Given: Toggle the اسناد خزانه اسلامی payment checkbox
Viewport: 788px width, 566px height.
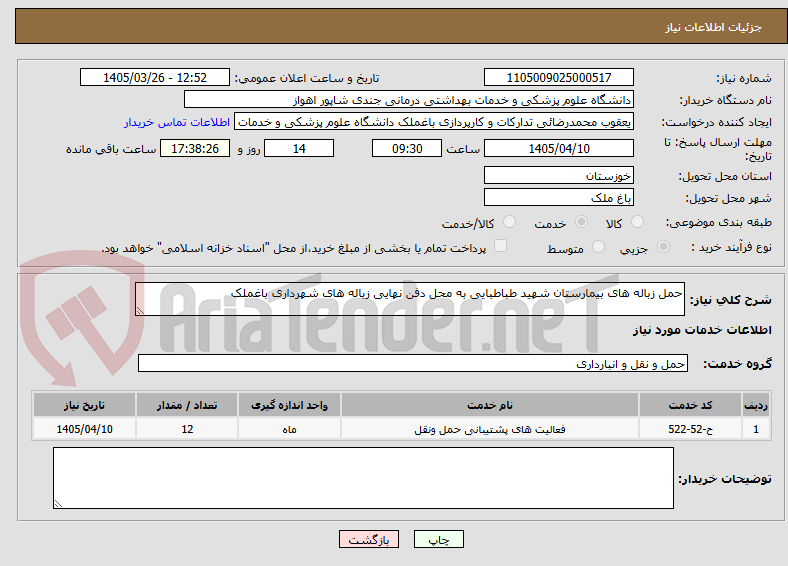Looking at the screenshot, I should (x=501, y=246).
